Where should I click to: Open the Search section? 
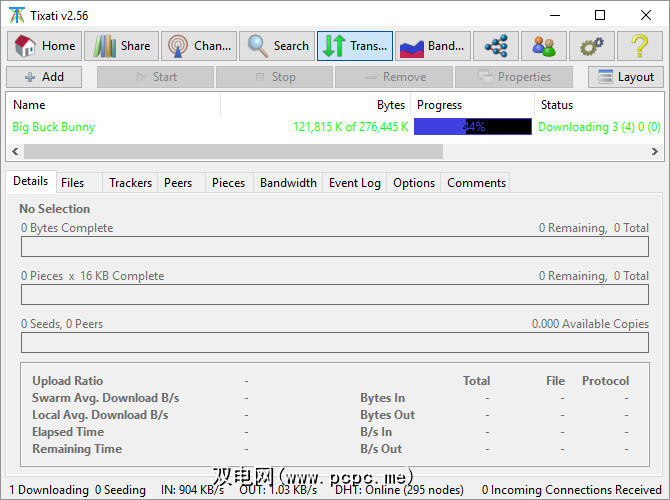point(277,46)
